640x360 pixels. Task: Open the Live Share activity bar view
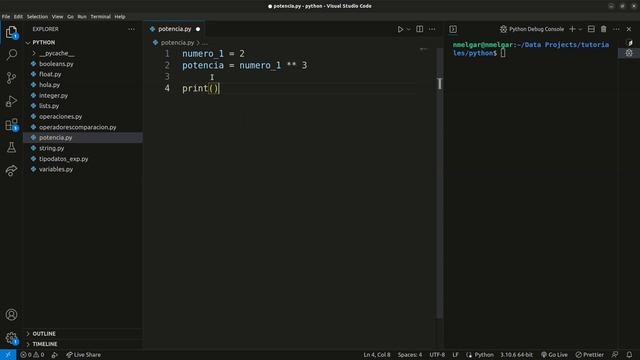(x=11, y=171)
